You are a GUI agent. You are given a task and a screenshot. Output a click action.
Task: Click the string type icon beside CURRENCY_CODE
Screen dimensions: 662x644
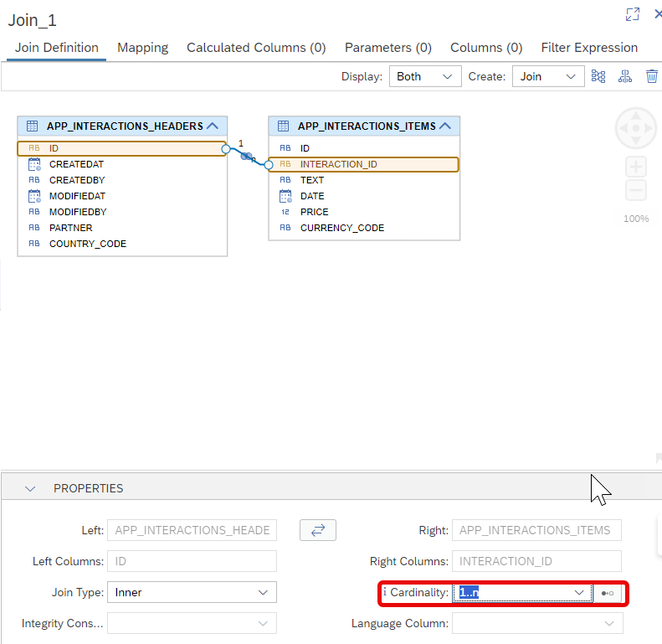[285, 228]
